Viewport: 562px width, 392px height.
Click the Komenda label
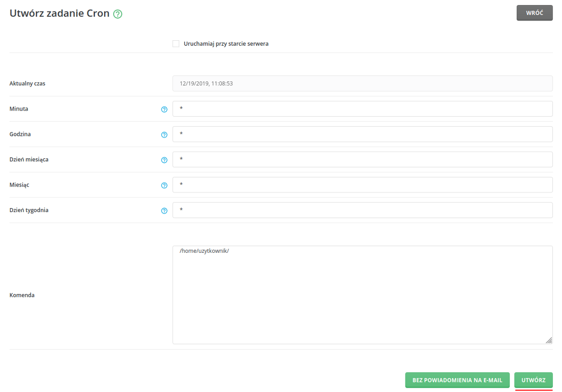click(22, 296)
